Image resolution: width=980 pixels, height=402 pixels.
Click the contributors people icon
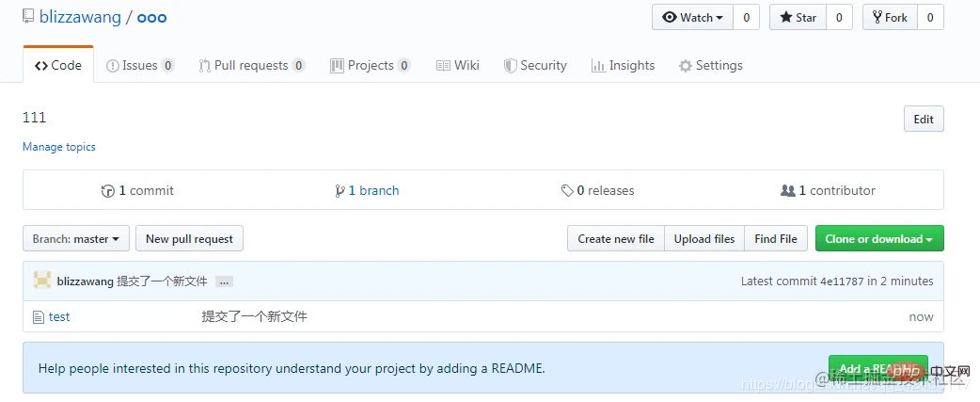point(788,191)
